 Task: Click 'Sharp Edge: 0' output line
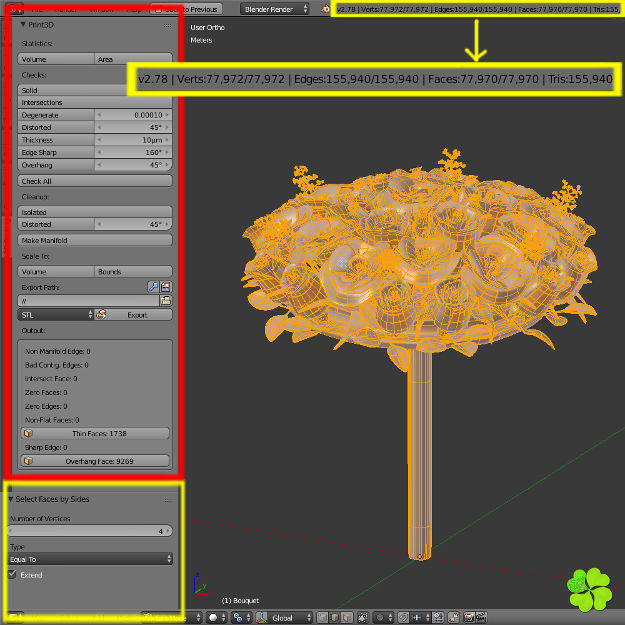pyautogui.click(x=46, y=447)
